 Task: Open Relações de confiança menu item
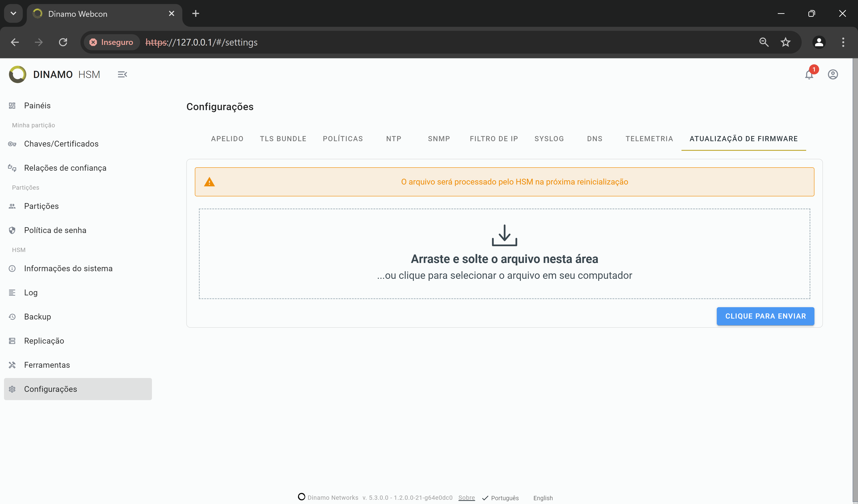(x=78, y=168)
